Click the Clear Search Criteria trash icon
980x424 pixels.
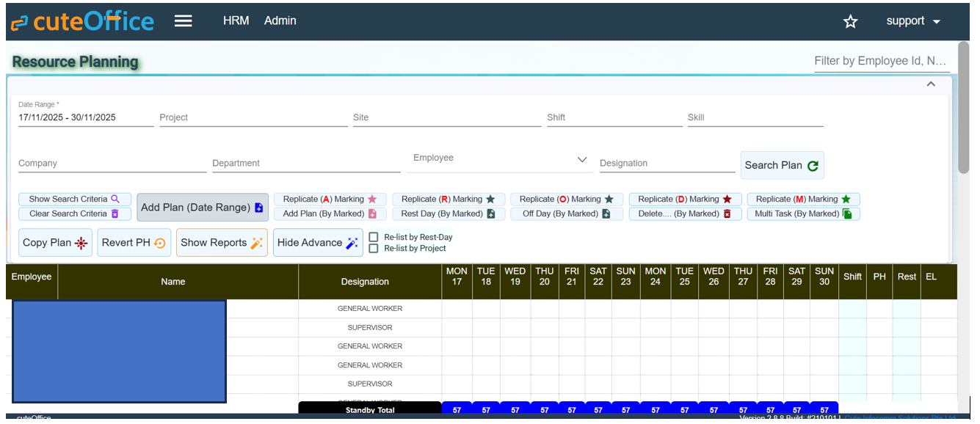(x=115, y=213)
